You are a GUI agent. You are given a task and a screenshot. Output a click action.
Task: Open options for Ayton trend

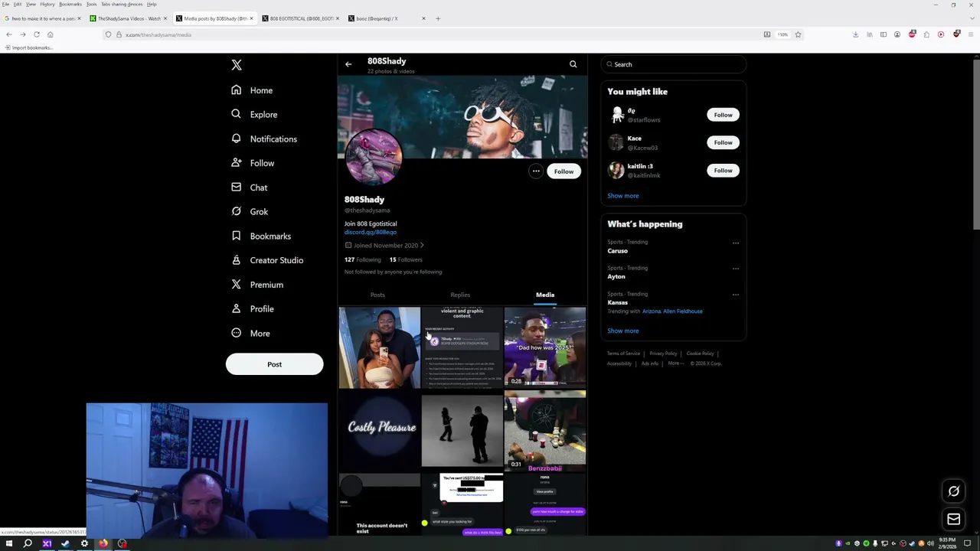[736, 269]
